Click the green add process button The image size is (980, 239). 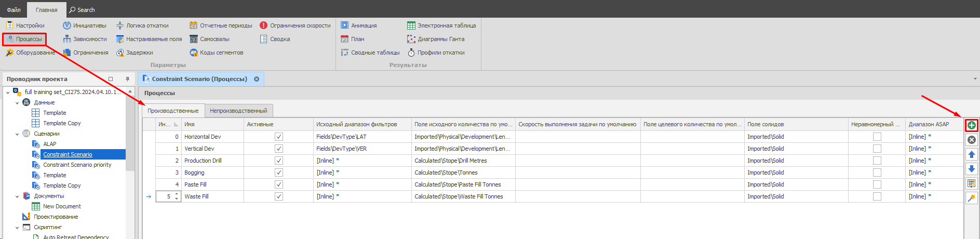pyautogui.click(x=971, y=125)
